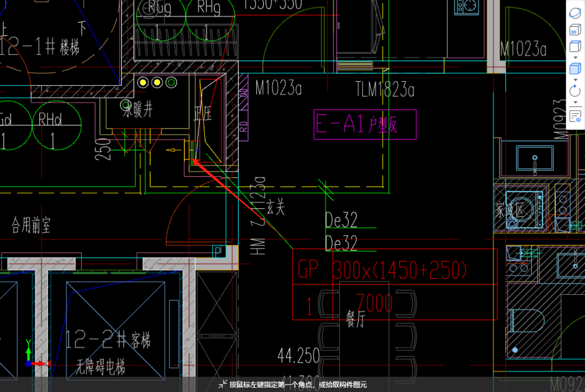Click the red '7000' value text
This screenshot has height=392, width=585.
point(374,303)
